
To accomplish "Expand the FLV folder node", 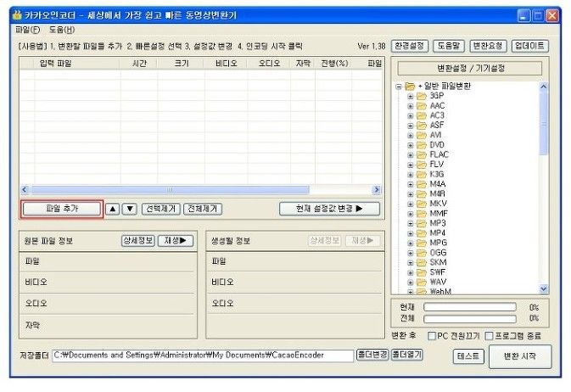I will click(x=411, y=165).
